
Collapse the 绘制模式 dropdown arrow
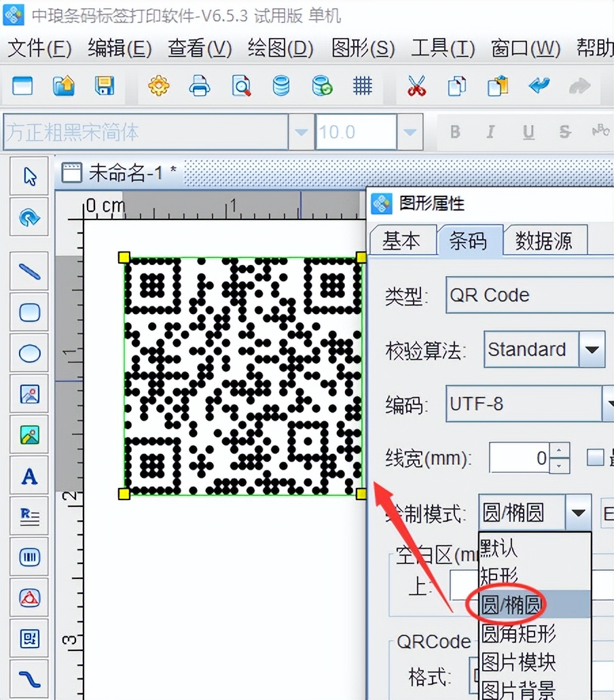pyautogui.click(x=578, y=512)
